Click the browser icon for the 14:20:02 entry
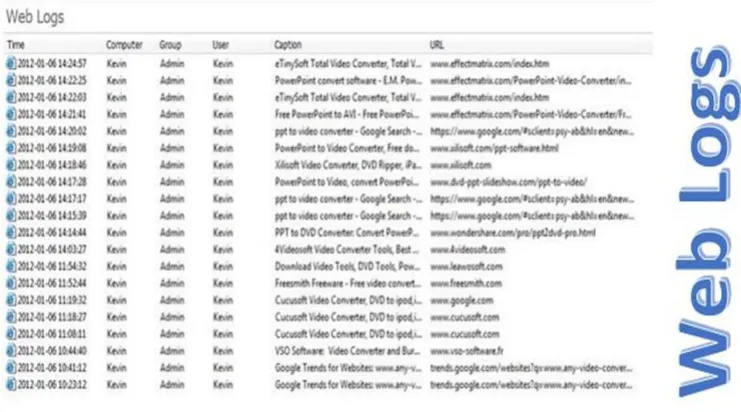This screenshot has width=741, height=412. coord(11,131)
